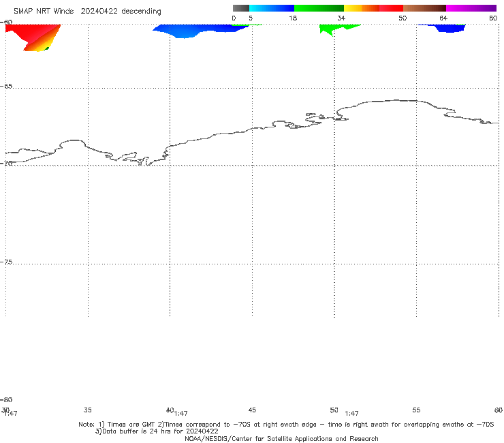Click the latitude label "-80"
The width and height of the screenshot is (504, 443).
pyautogui.click(x=6, y=399)
